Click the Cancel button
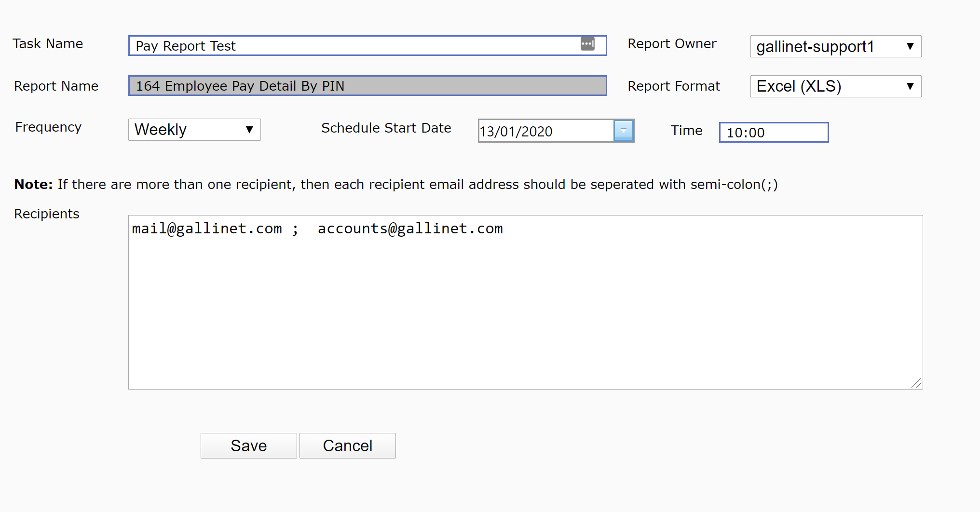 [347, 445]
